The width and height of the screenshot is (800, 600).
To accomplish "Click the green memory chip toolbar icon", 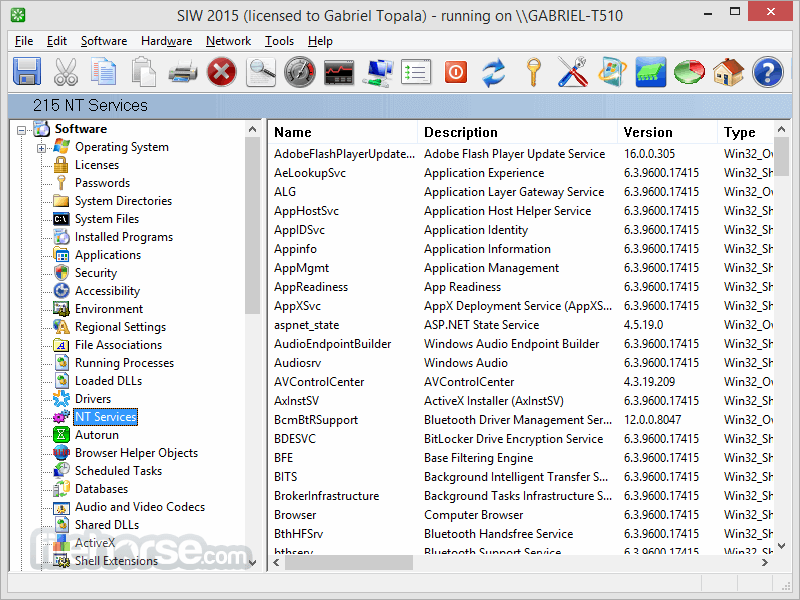I will tap(651, 71).
